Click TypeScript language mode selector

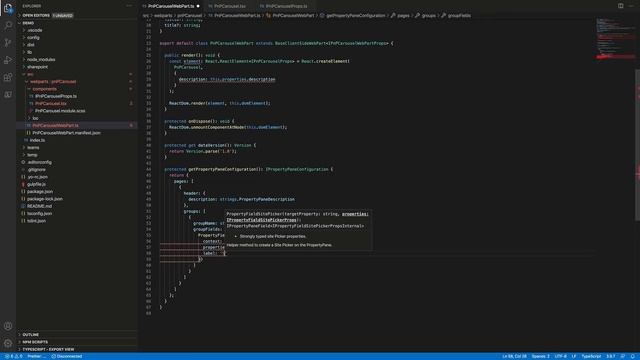591,356
